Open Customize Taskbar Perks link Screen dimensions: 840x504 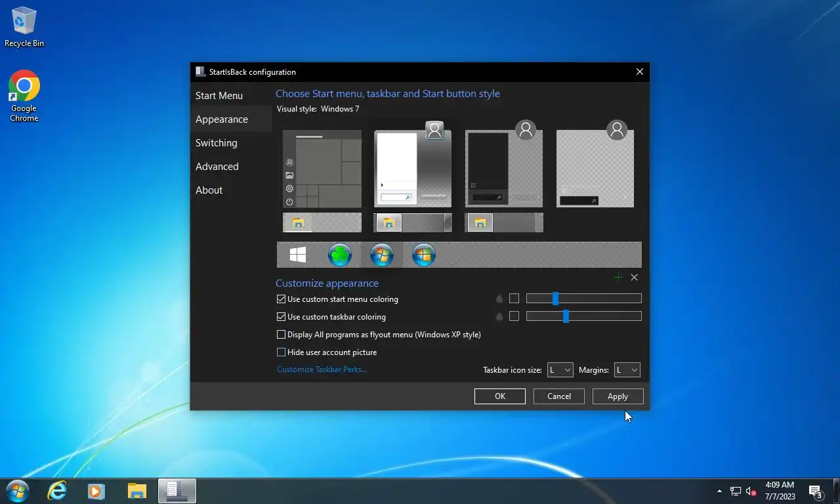pyautogui.click(x=322, y=369)
